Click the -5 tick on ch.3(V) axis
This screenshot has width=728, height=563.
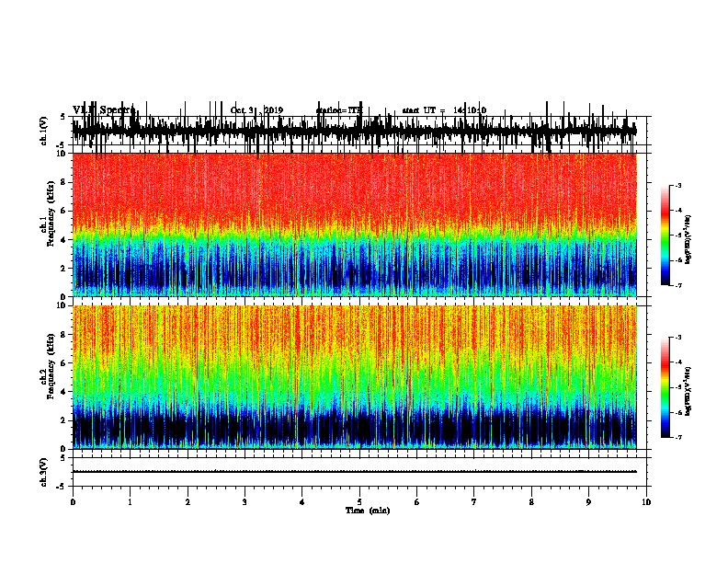point(63,487)
